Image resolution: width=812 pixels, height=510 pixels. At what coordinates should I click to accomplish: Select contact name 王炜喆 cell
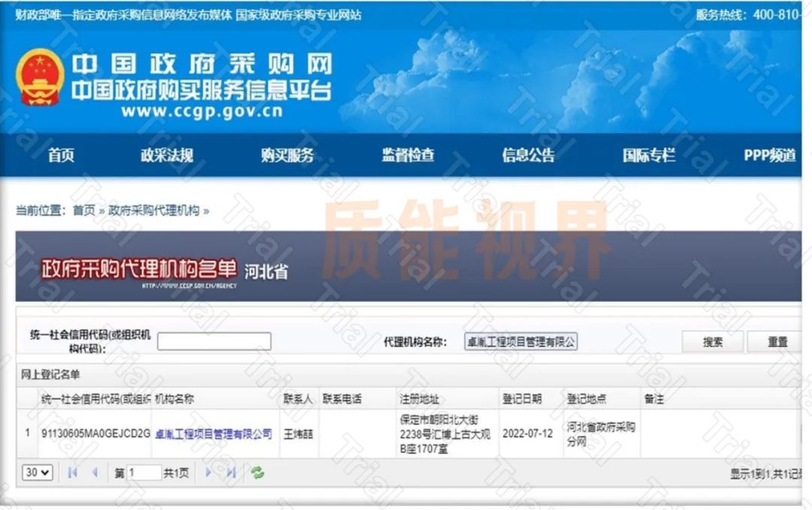(298, 434)
